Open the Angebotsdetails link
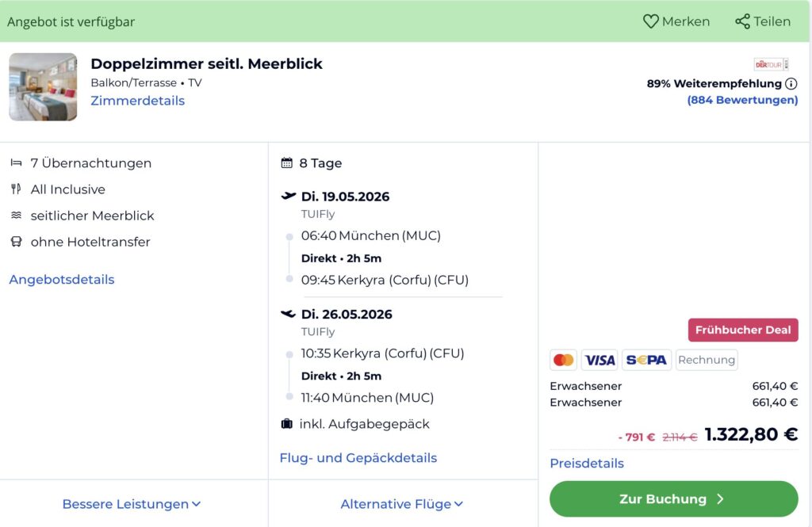Screen dimensions: 812x527 click(59, 279)
